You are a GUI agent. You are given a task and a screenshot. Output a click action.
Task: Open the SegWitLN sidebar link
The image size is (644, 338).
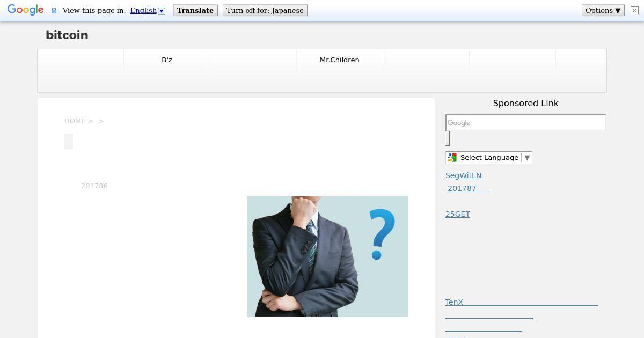coord(464,175)
